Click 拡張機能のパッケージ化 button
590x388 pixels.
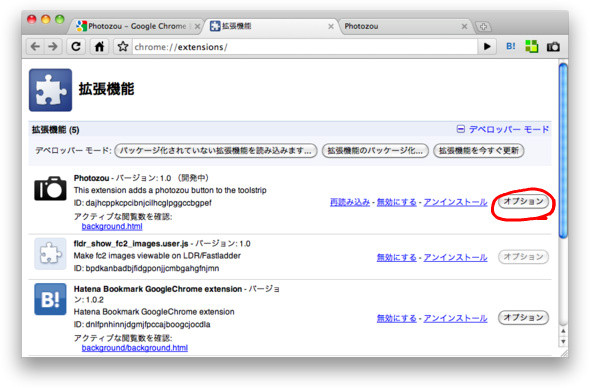[x=375, y=151]
